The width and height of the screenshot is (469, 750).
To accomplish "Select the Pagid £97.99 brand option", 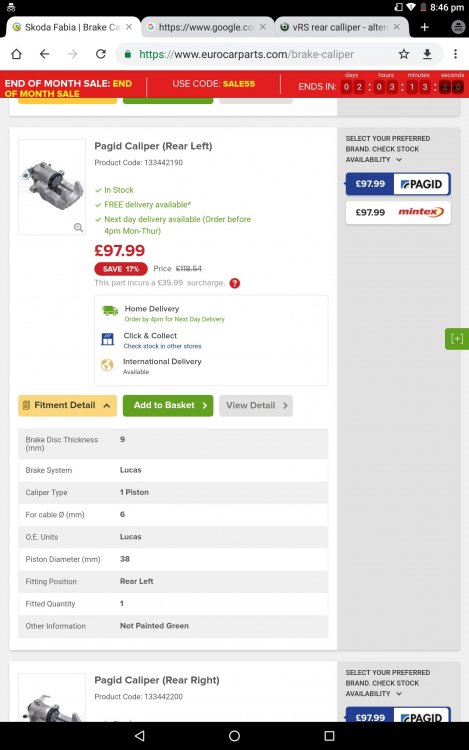I will pyautogui.click(x=398, y=184).
